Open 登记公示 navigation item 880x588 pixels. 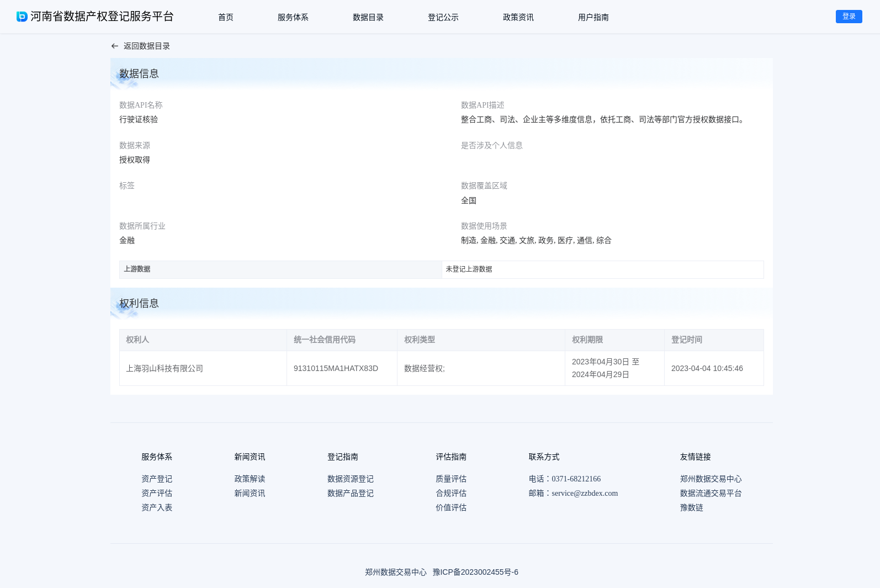pos(443,17)
